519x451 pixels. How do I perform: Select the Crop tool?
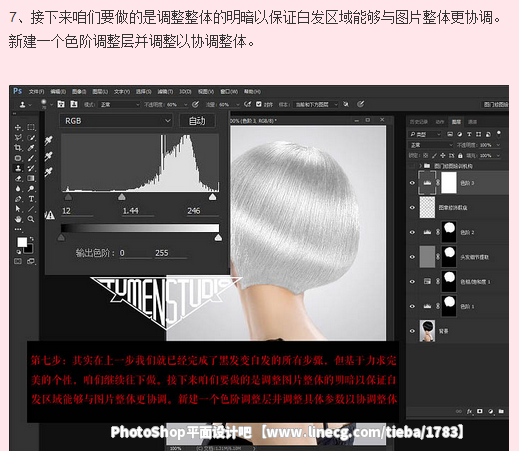[18, 148]
